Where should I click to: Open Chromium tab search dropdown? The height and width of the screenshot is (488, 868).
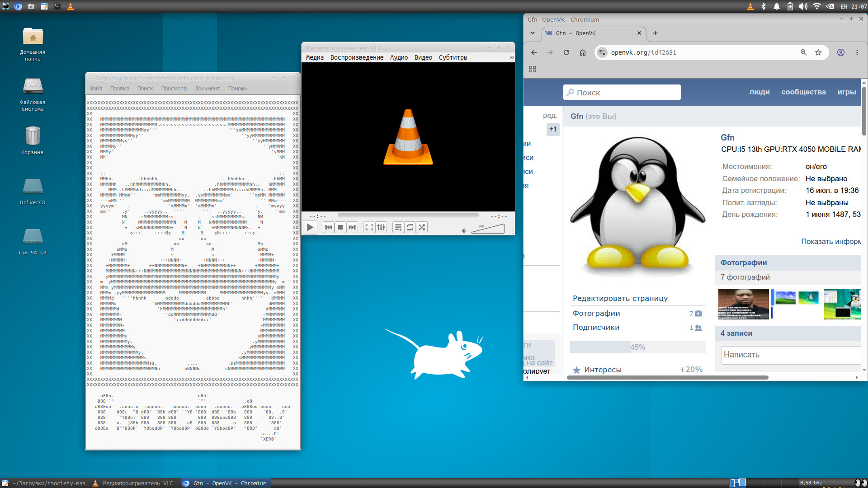tap(533, 33)
